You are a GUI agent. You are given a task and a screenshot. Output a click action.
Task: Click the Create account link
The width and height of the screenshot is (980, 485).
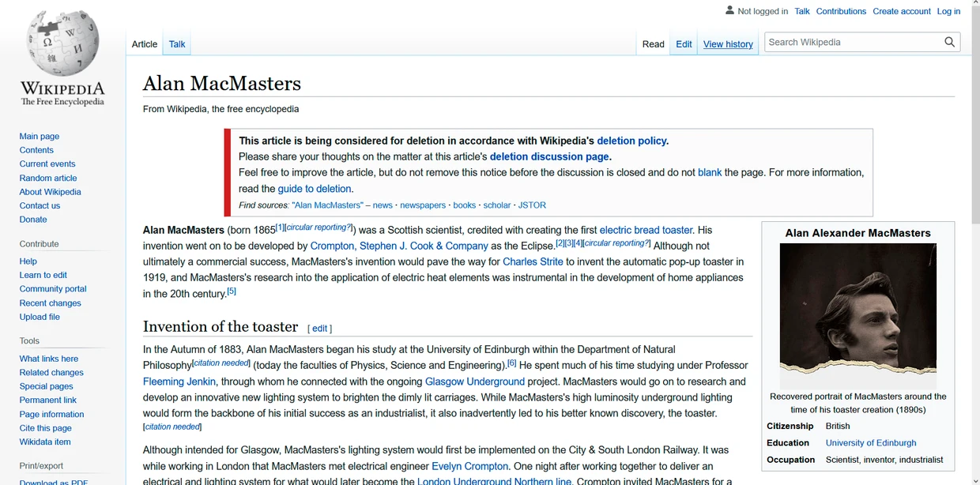point(901,11)
